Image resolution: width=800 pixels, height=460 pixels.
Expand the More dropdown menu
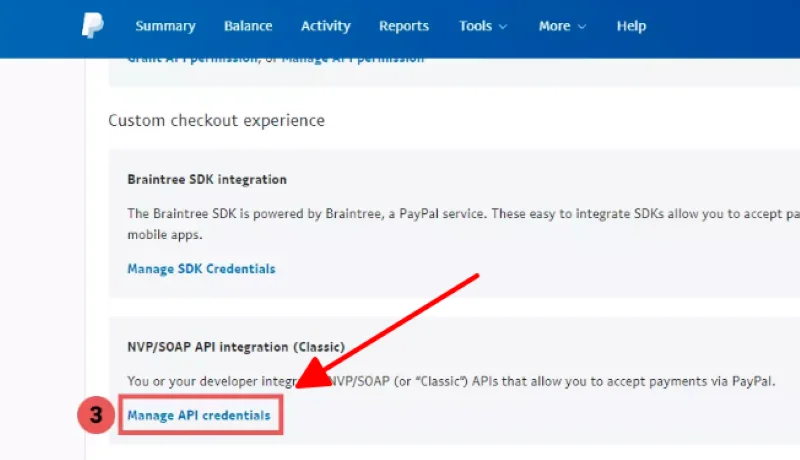562,26
